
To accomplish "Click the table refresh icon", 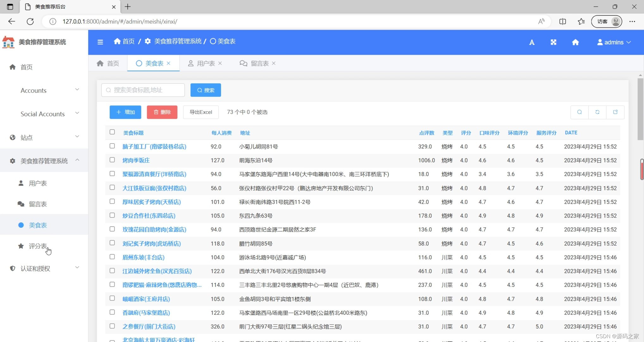I will click(x=597, y=112).
